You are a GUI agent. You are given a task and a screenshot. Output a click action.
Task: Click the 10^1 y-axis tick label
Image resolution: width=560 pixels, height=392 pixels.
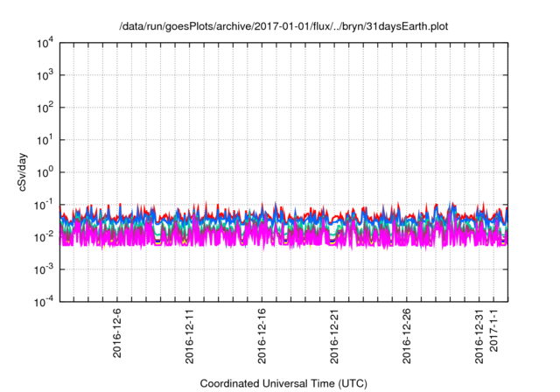coord(45,140)
